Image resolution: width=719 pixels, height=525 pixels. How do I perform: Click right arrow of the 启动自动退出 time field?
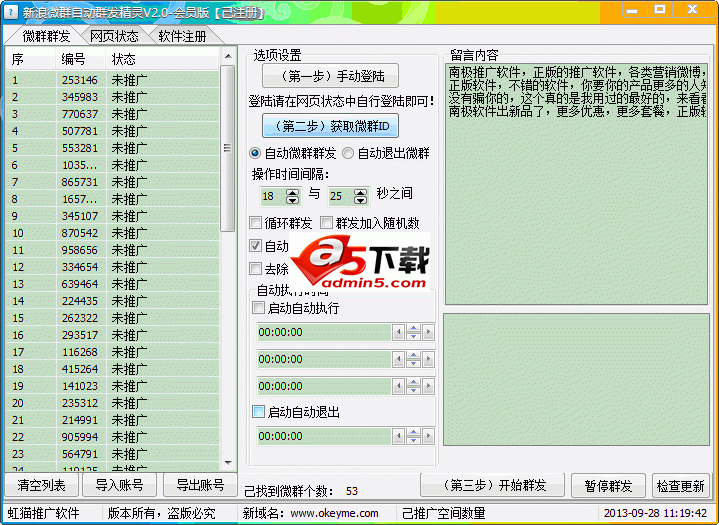[x=428, y=437]
